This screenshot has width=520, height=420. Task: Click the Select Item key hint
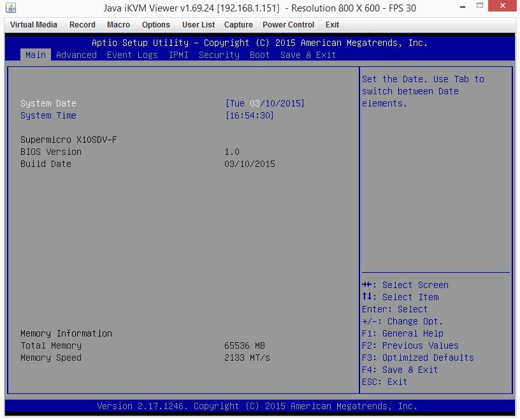[x=400, y=297]
